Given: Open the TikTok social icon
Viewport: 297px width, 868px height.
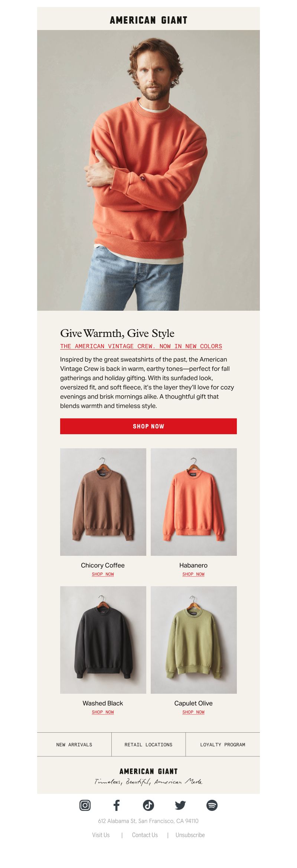Looking at the screenshot, I should [148, 805].
